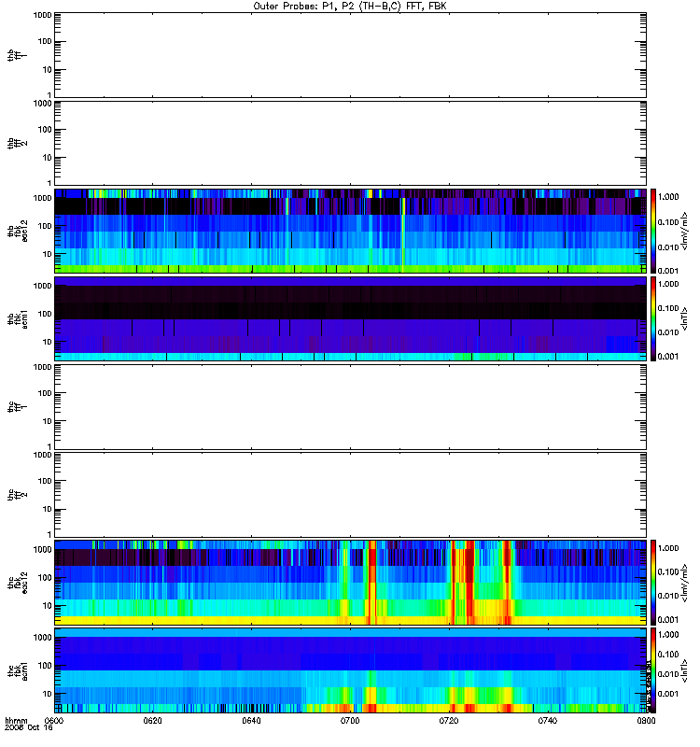Screen dimensions: 700x747
Task: Click the 2008 Oct 16 date label
Action: (29, 728)
